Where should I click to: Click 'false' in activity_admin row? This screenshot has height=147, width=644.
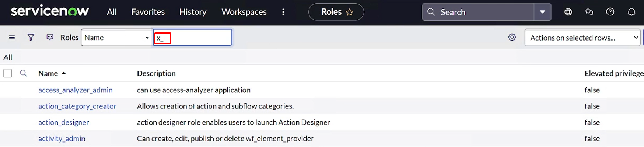(x=592, y=139)
